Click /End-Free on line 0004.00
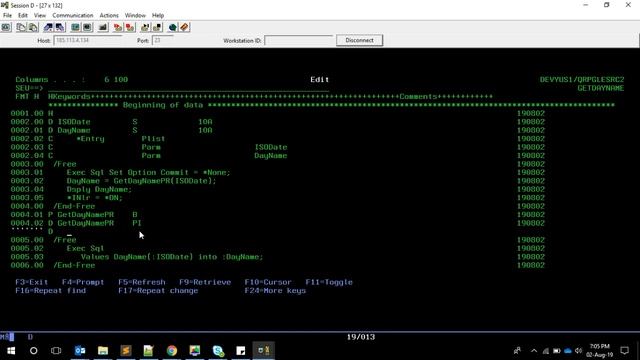Screen dimensions: 640x360 pyautogui.click(x=74, y=206)
